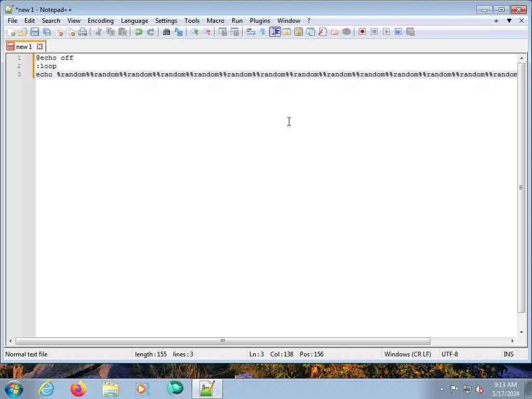Click the Playback macro icon
Image resolution: width=532 pixels, height=399 pixels.
386,32
